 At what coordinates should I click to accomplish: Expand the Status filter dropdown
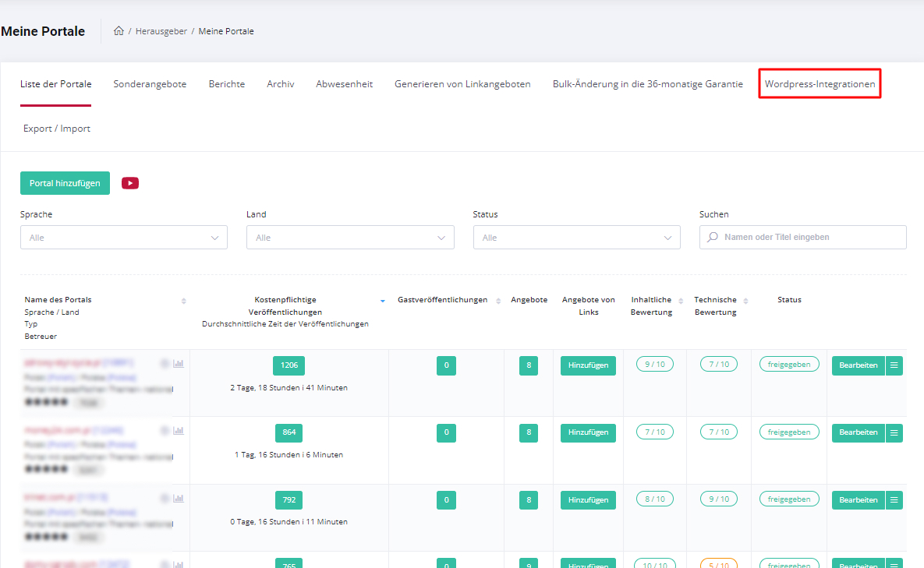[577, 237]
